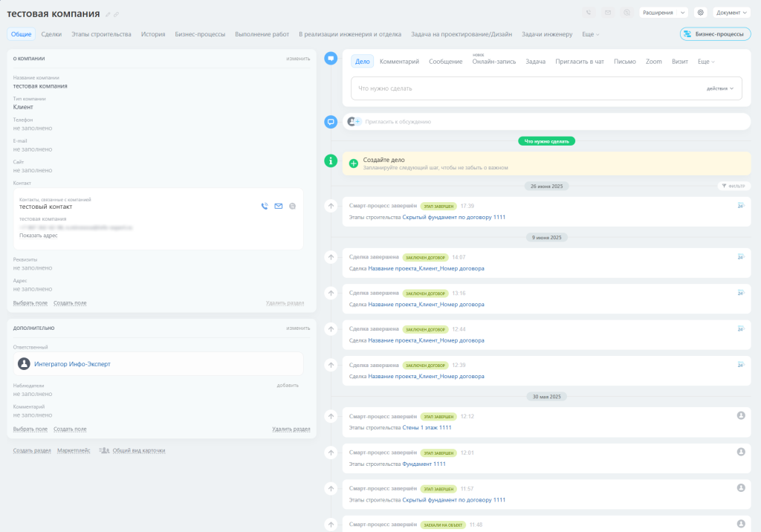
Task: Expand the действия dropdown in the activity field
Action: coord(720,88)
